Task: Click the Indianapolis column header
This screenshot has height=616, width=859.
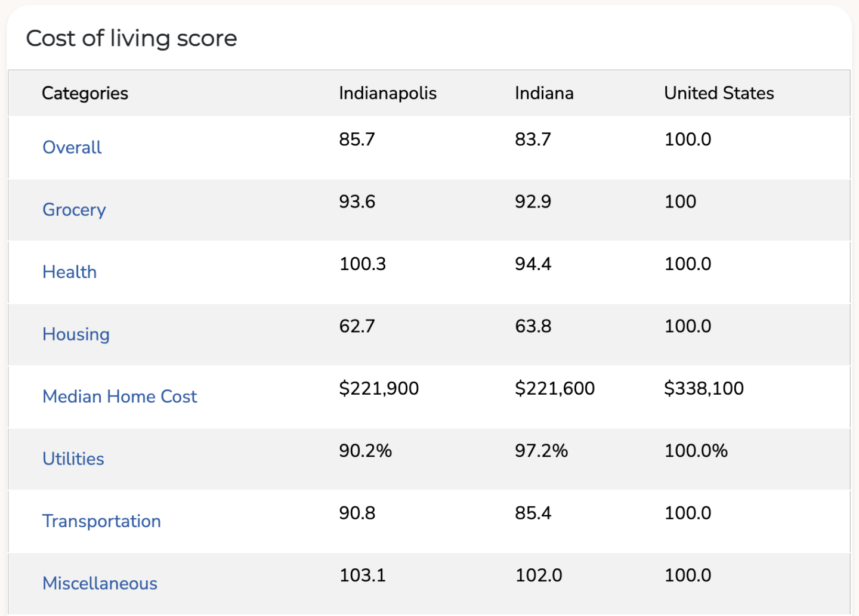Action: click(x=388, y=93)
